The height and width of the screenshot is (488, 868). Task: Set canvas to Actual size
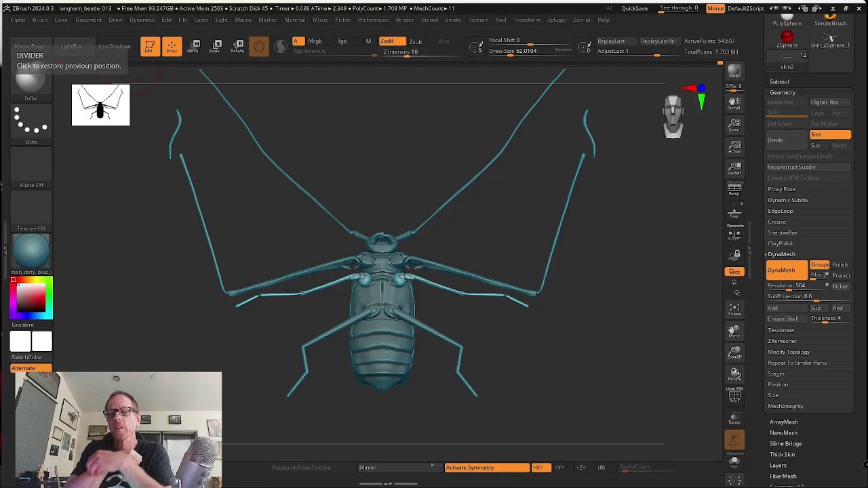(x=734, y=147)
